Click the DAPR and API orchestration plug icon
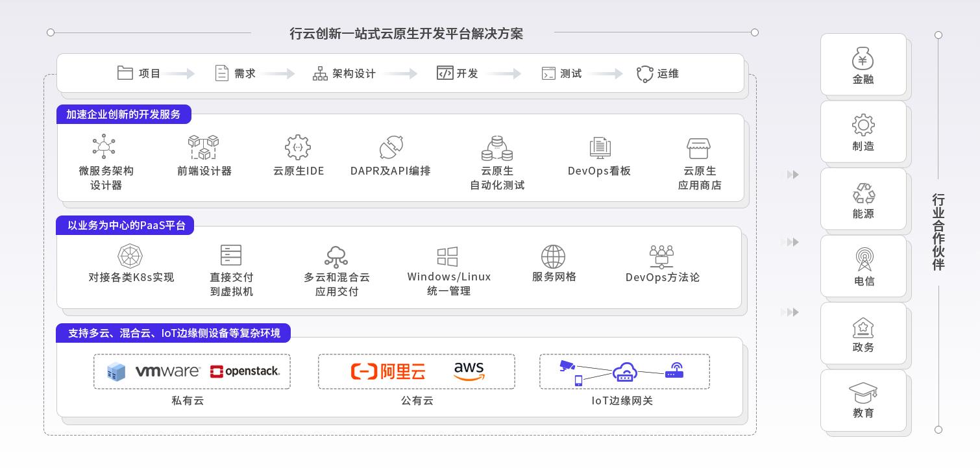Image resolution: width=980 pixels, height=468 pixels. pos(391,147)
